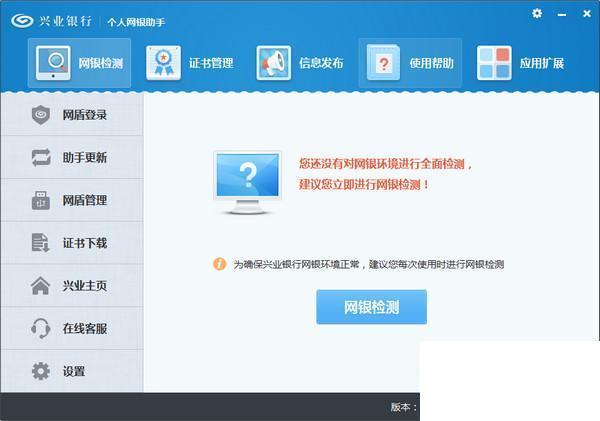600x421 pixels.
Task: Open the 网银检测 monitor icon tab
Action: [53, 63]
